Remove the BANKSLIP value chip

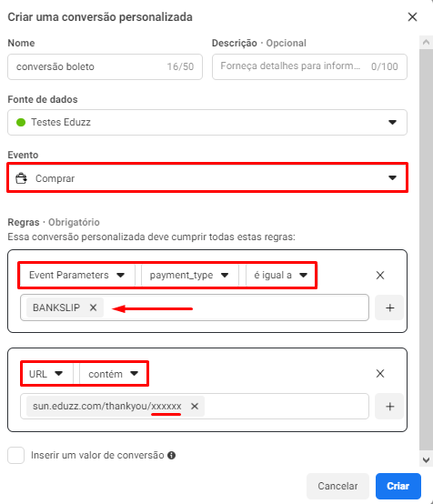93,307
